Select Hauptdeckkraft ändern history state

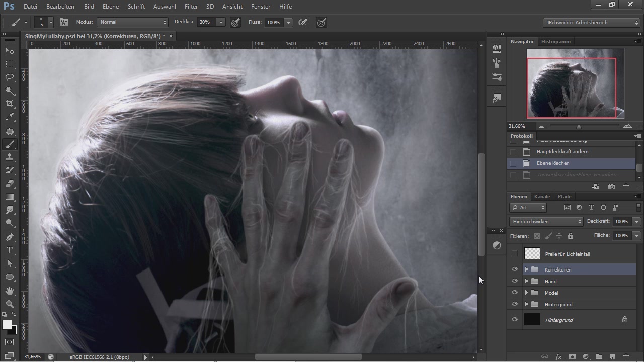click(x=572, y=151)
